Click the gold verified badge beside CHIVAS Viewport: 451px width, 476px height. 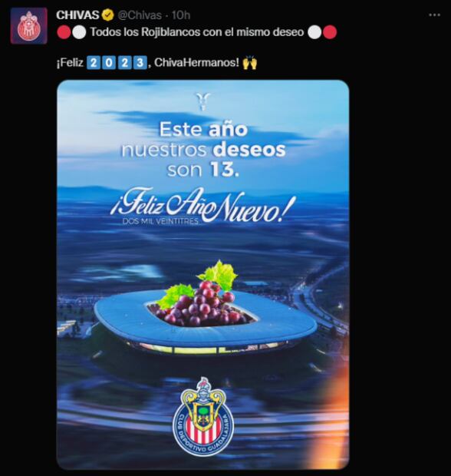pos(109,15)
